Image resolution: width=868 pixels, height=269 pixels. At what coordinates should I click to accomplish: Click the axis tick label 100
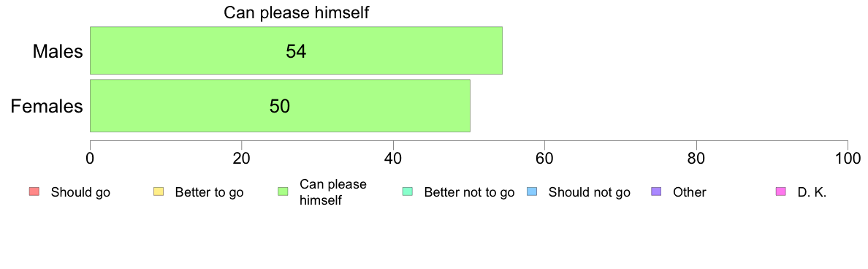click(848, 159)
